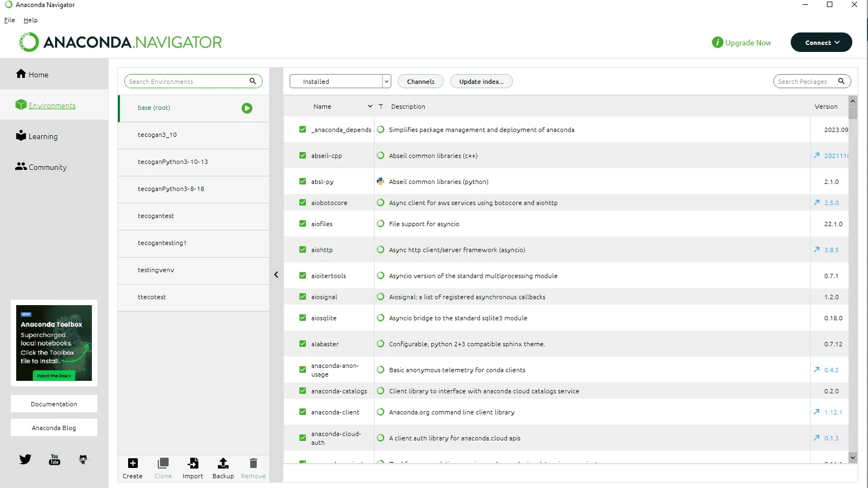This screenshot has width=868, height=488.
Task: Import an environment
Action: click(193, 469)
